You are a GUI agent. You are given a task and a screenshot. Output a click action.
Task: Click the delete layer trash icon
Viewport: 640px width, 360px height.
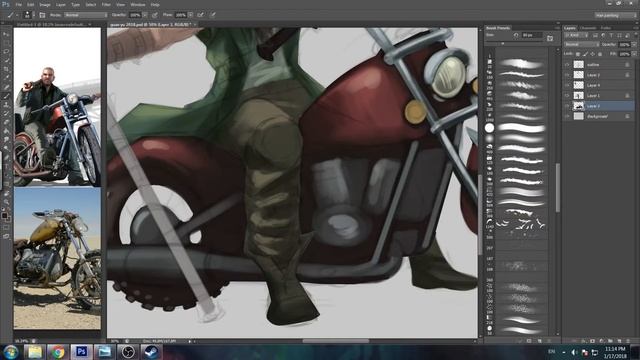[x=628, y=341]
